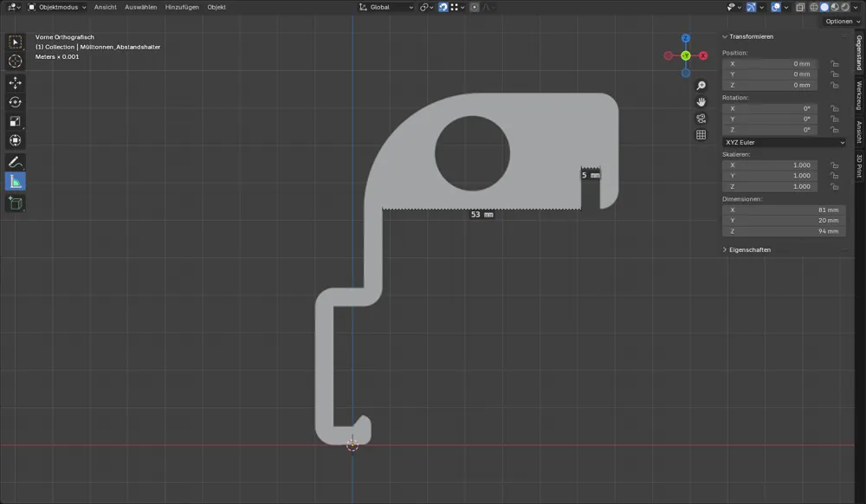Open the shading options dropdown arrow

point(856,7)
